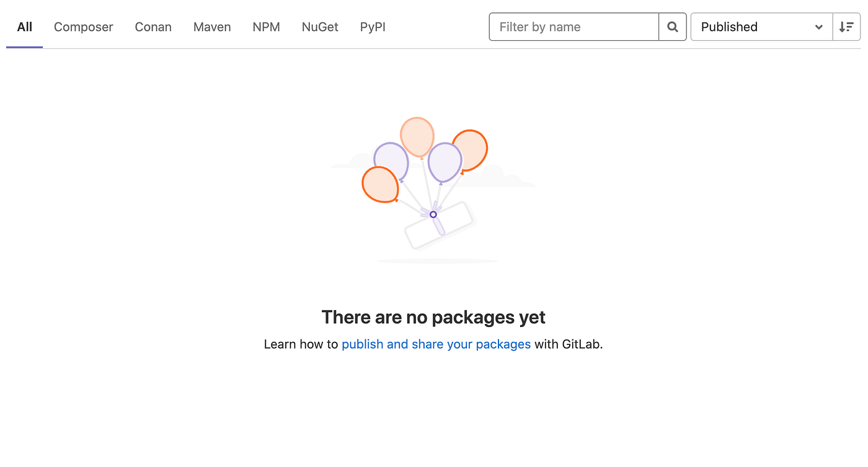Switch to the NPM tab
868x467 pixels.
pos(267,27)
